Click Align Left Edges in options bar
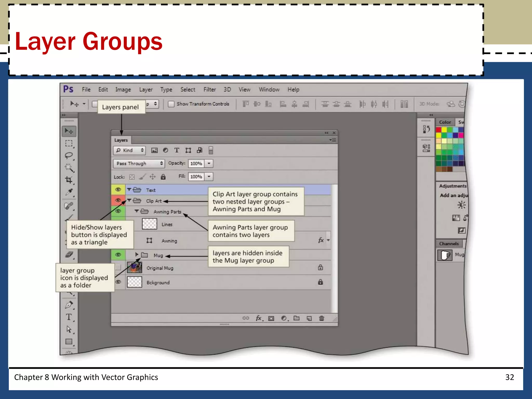 [x=283, y=104]
